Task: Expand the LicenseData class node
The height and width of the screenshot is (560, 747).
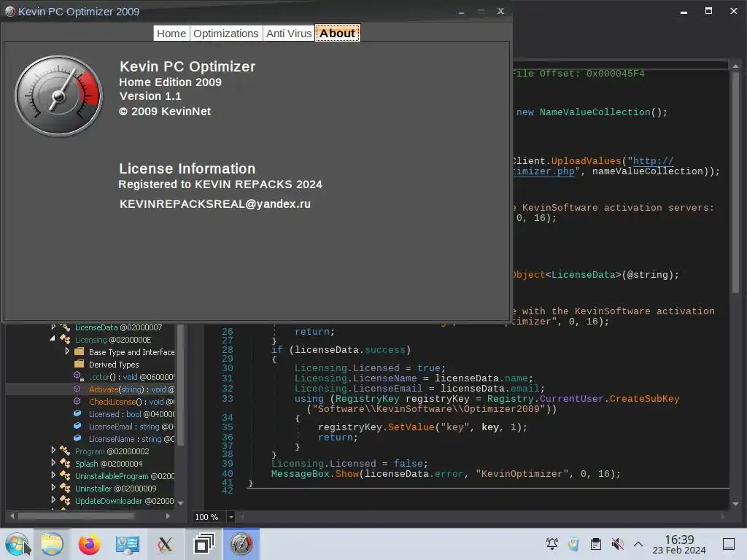Action: point(53,327)
